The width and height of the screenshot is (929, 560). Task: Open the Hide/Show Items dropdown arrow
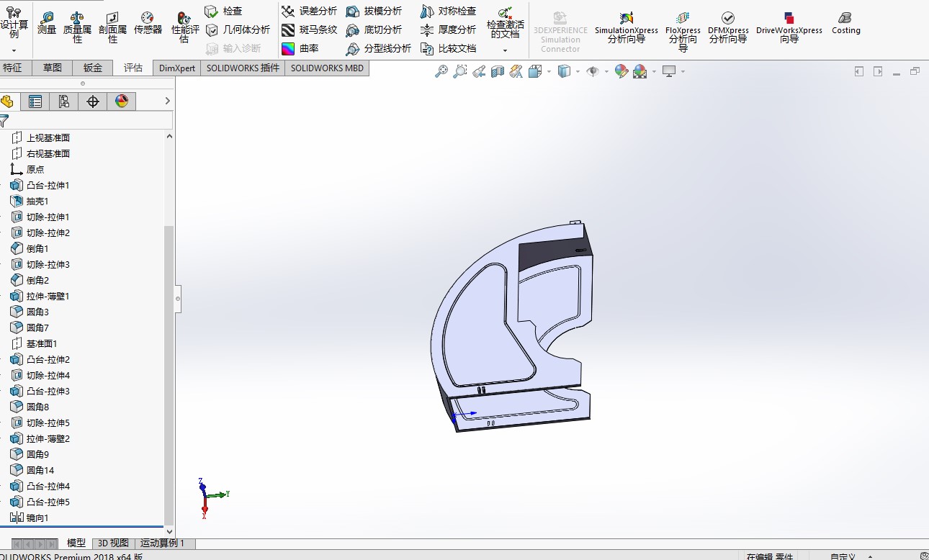[605, 71]
